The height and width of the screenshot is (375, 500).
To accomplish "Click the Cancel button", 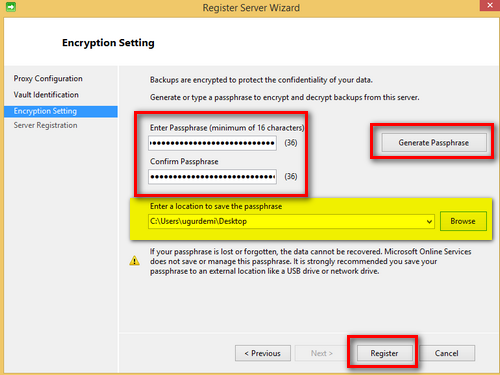I will 446,353.
